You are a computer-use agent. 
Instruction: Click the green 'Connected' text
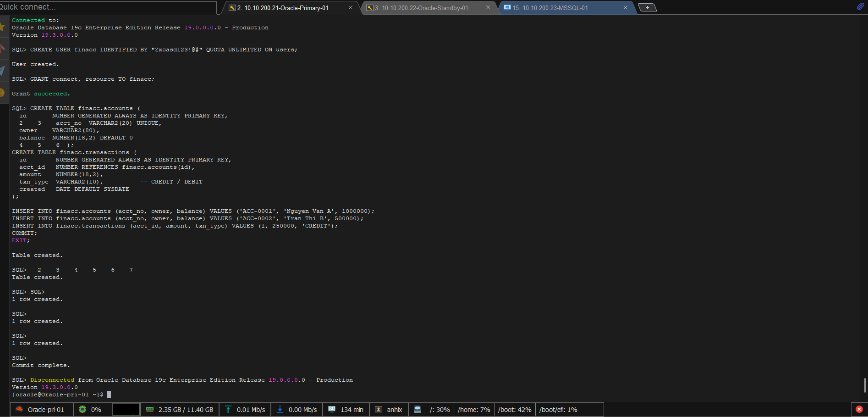(x=28, y=20)
